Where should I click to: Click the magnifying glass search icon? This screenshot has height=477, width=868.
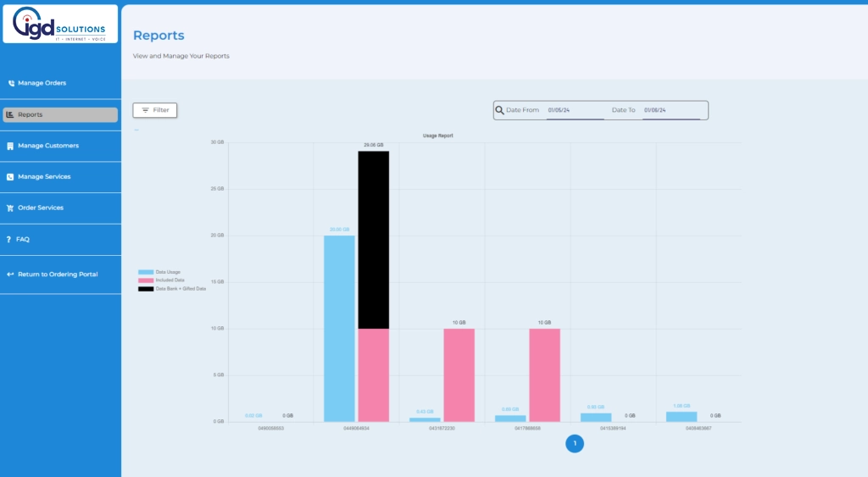[500, 110]
